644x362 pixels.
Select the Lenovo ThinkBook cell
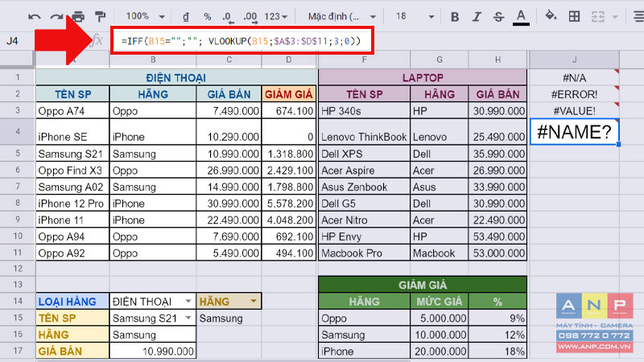click(x=365, y=132)
